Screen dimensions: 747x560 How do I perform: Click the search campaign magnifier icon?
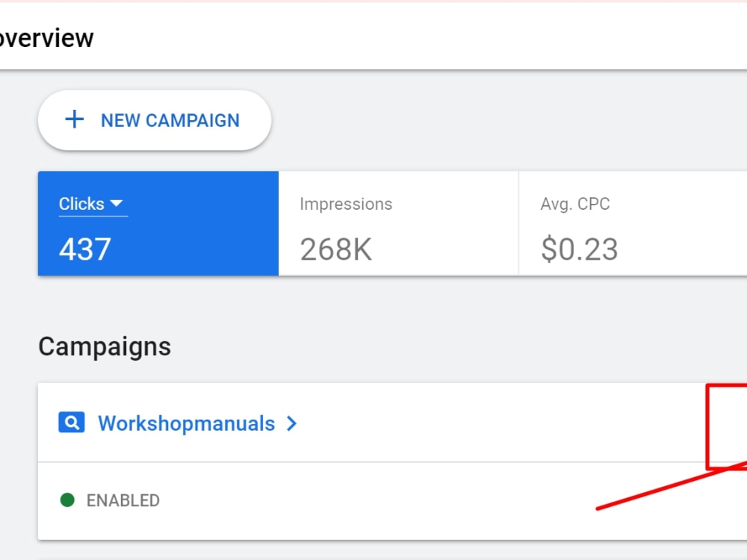click(x=72, y=423)
